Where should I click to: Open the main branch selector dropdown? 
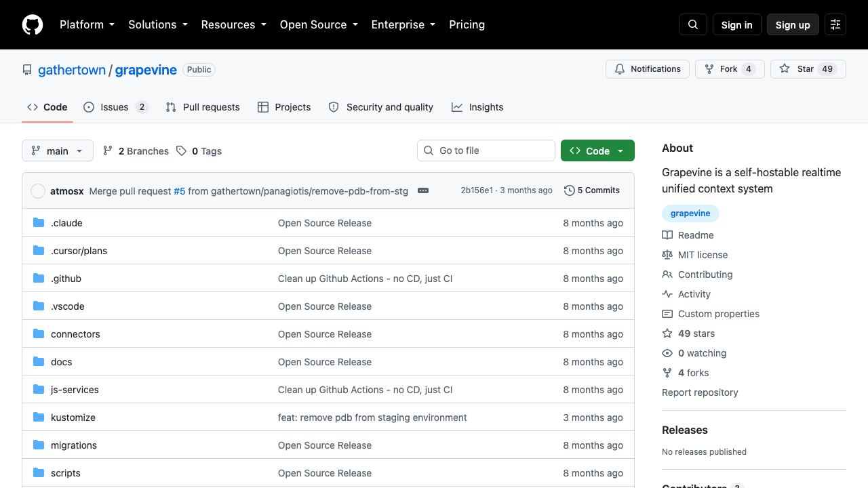tap(57, 150)
